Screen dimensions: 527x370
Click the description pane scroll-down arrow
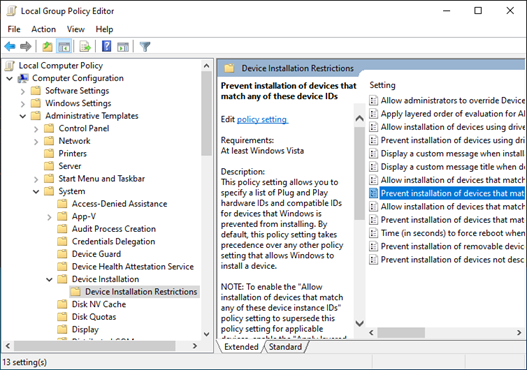coord(359,323)
